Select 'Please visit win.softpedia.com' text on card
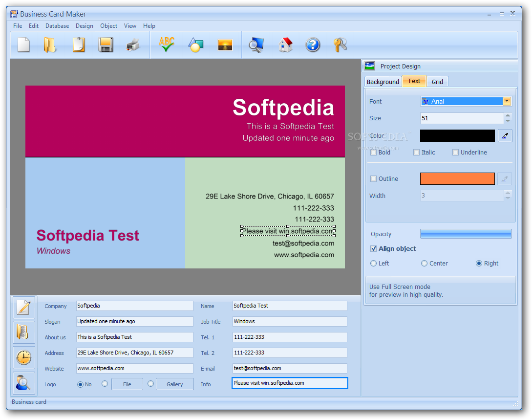Screen dimensions: 532x420 coord(288,231)
